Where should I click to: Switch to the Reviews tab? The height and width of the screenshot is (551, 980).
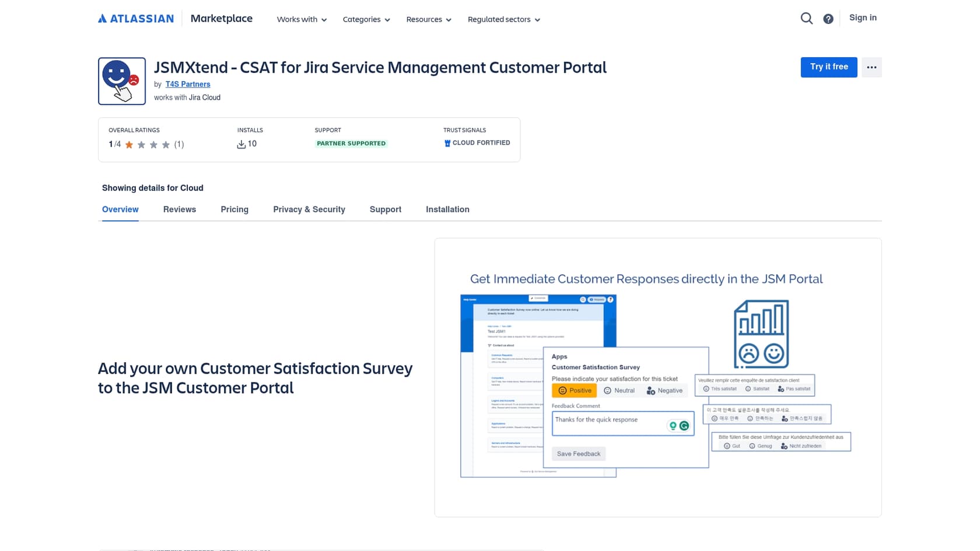pos(180,209)
